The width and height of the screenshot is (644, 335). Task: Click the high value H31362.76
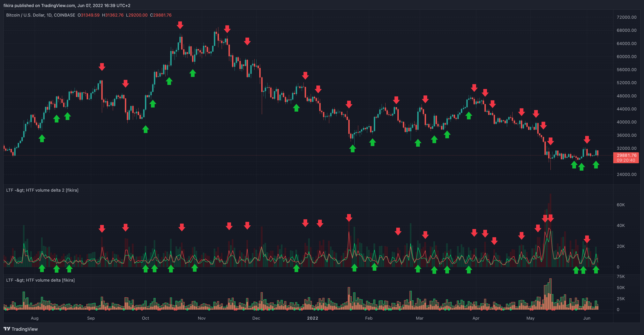point(113,15)
